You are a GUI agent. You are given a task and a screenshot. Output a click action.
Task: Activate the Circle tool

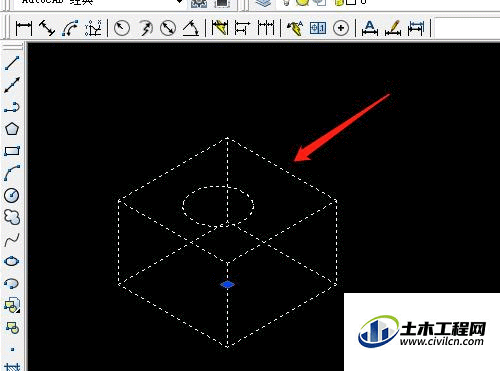(12, 195)
